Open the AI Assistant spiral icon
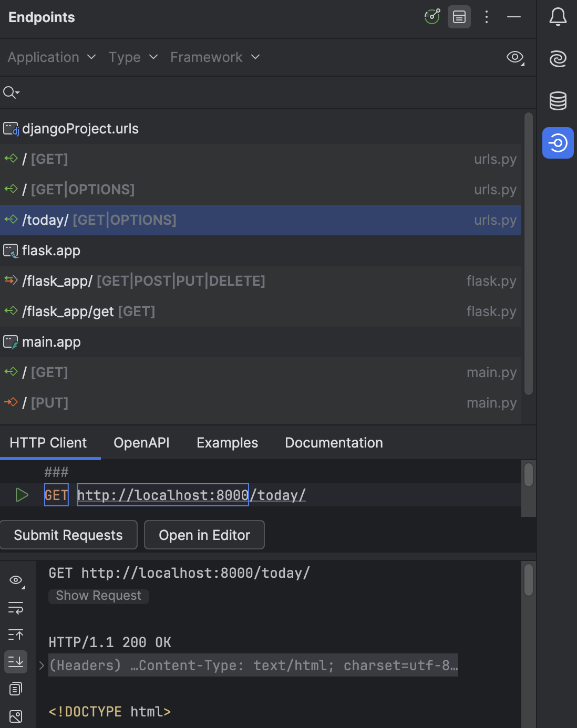577x728 pixels. pos(558,58)
